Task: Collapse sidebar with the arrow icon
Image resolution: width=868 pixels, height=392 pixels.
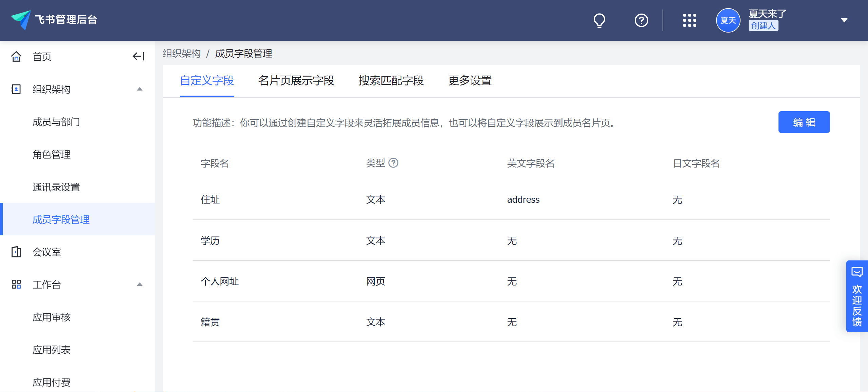Action: (x=138, y=56)
